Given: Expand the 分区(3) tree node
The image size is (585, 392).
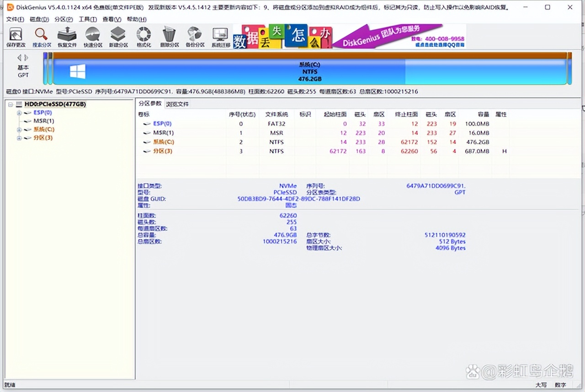Looking at the screenshot, I should [x=19, y=138].
